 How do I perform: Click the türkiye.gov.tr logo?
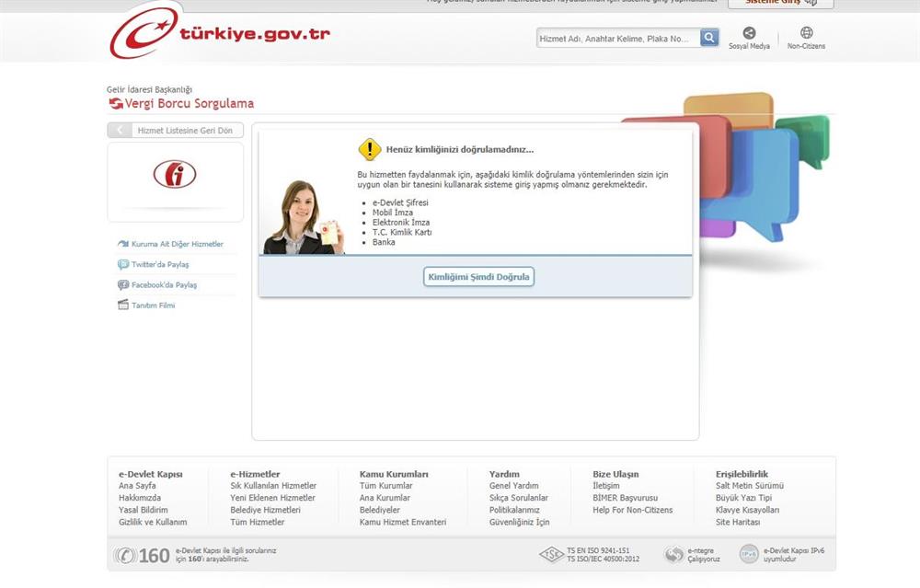(220, 32)
